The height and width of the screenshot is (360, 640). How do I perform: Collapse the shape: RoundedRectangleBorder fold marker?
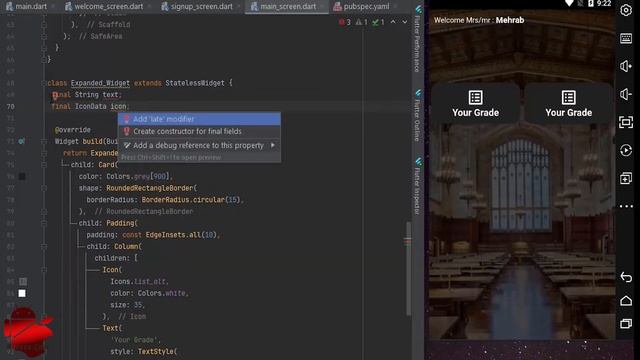coord(44,188)
